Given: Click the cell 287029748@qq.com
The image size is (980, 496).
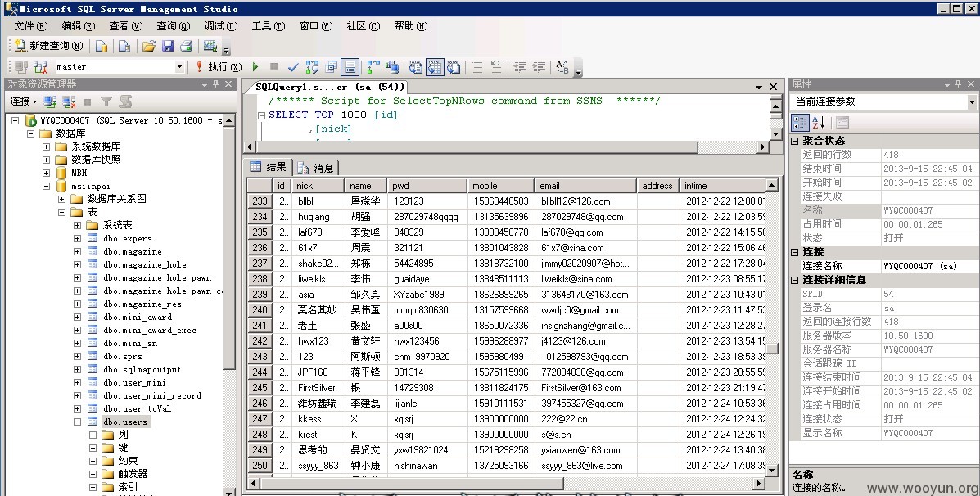Looking at the screenshot, I should tap(587, 217).
